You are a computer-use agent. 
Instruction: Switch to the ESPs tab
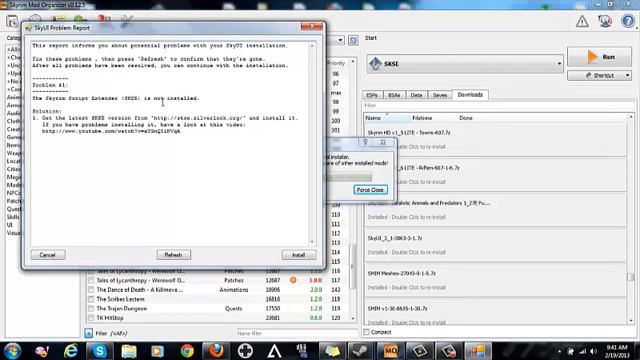click(x=372, y=95)
